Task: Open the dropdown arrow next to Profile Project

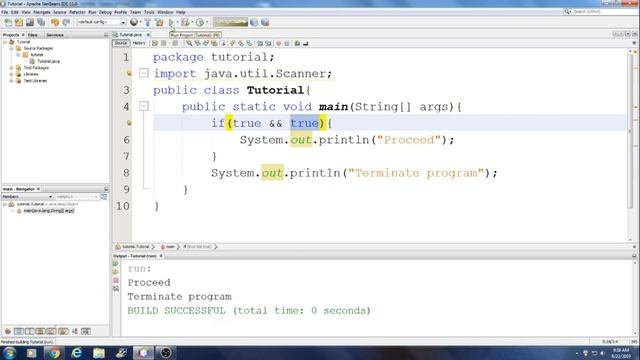Action: tap(207, 22)
